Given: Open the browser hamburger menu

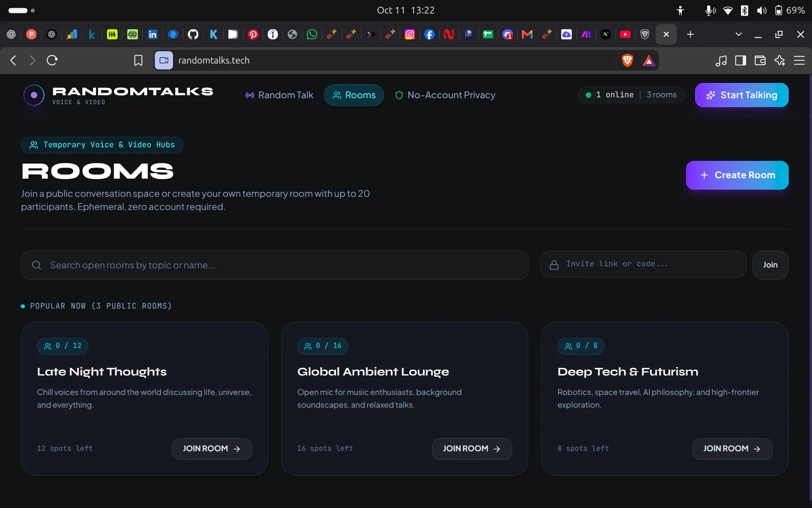Looking at the screenshot, I should tap(799, 61).
